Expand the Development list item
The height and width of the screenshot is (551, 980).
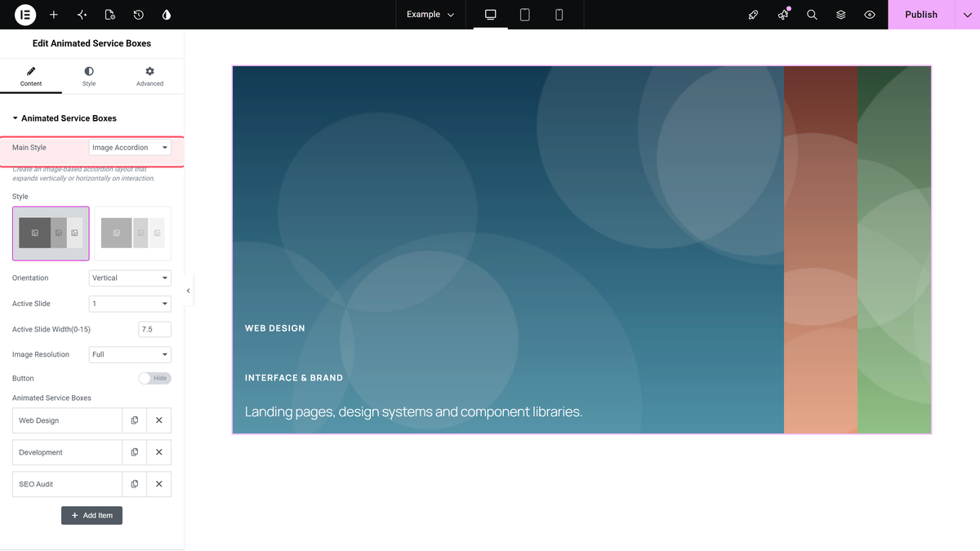[67, 452]
